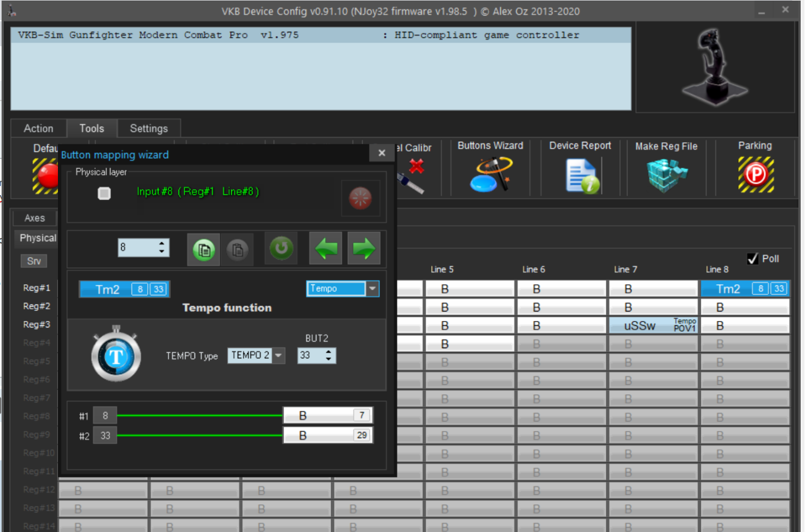Increase the BUT2 value with the stepper

pos(329,352)
